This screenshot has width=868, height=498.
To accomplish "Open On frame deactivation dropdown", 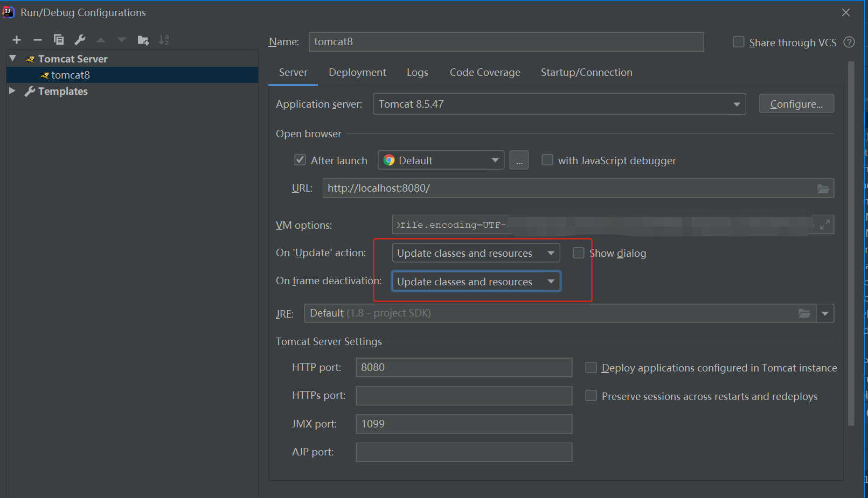I will [476, 282].
